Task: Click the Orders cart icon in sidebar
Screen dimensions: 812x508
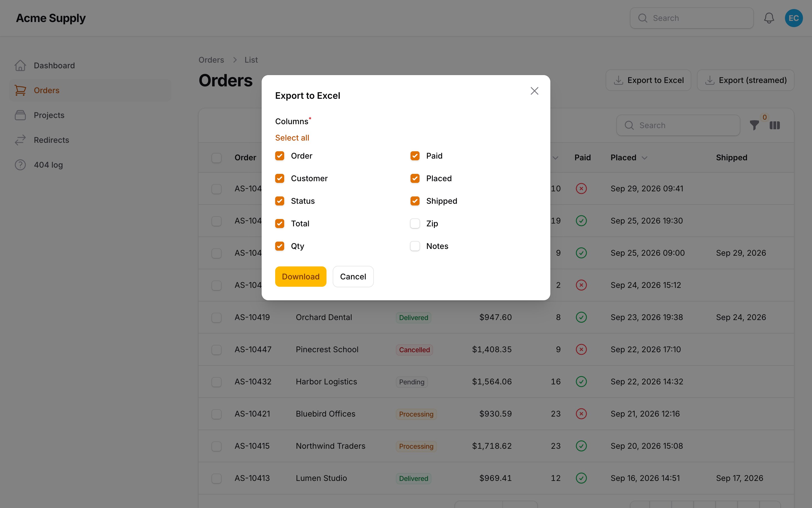Action: coord(20,90)
